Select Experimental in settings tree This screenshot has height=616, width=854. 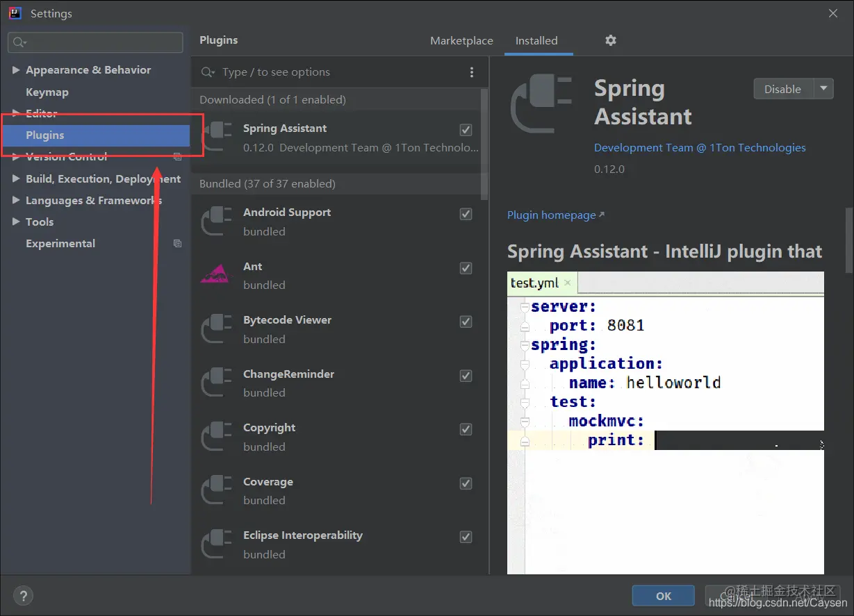(x=60, y=244)
